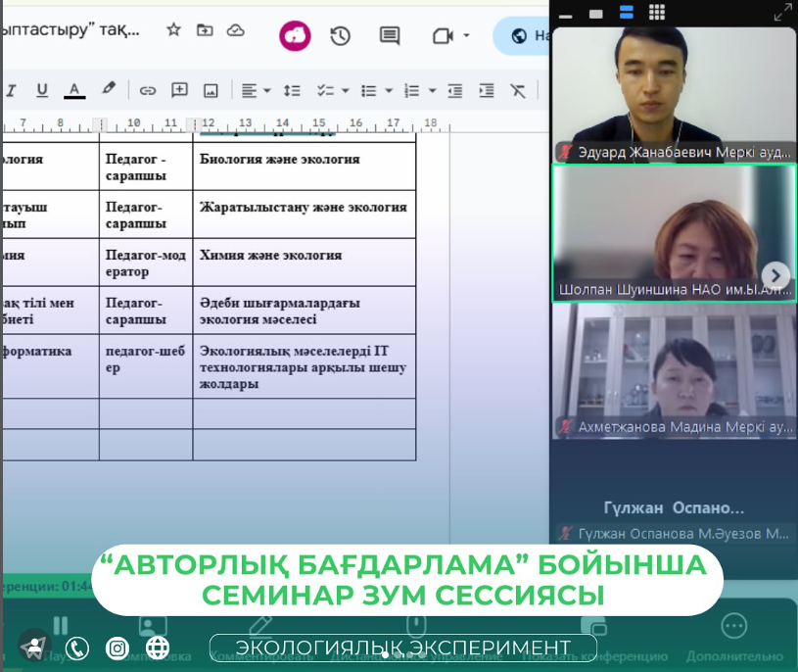Switch Zoom to gallery view
The width and height of the screenshot is (798, 672).
pos(657,13)
